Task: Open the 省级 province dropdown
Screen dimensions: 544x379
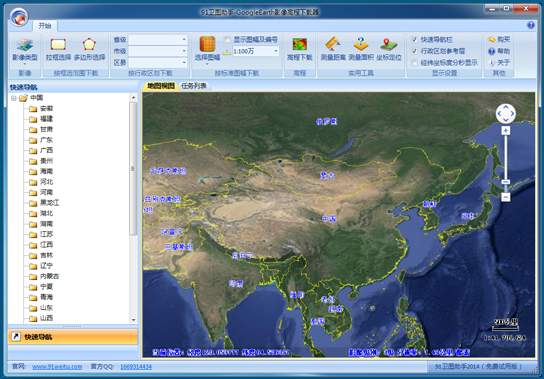Action: [x=158, y=40]
